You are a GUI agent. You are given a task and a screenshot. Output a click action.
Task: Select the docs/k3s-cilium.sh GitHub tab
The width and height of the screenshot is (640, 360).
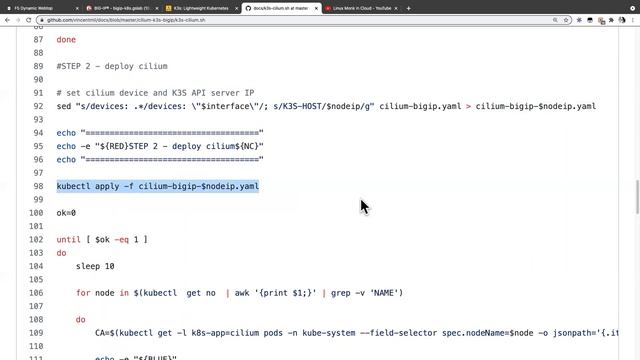tap(282, 8)
